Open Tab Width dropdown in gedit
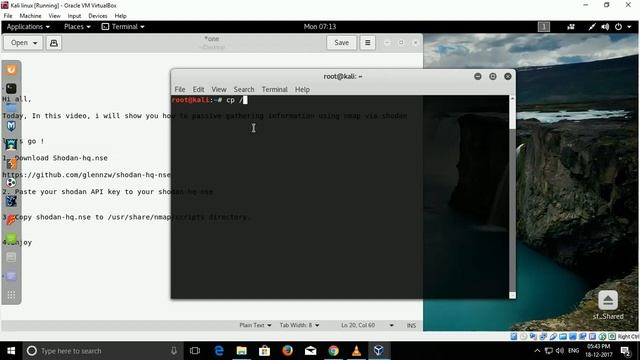This screenshot has width=640, height=360. 299,325
